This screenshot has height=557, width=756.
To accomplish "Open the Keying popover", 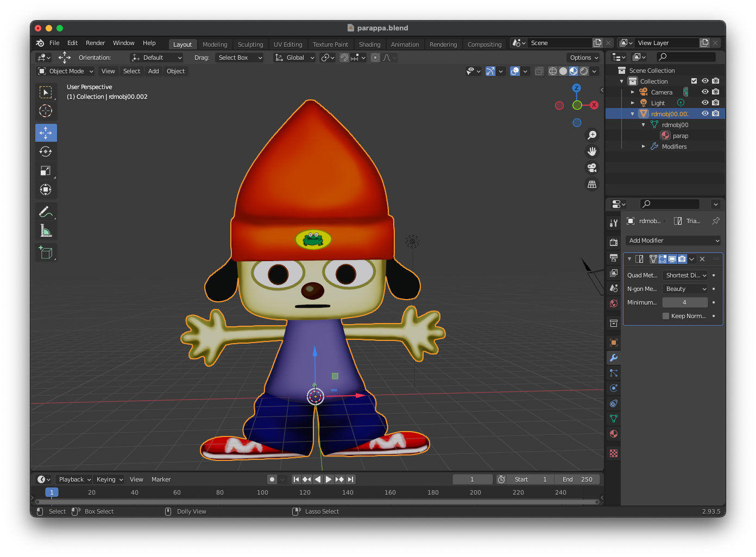I will pyautogui.click(x=109, y=479).
